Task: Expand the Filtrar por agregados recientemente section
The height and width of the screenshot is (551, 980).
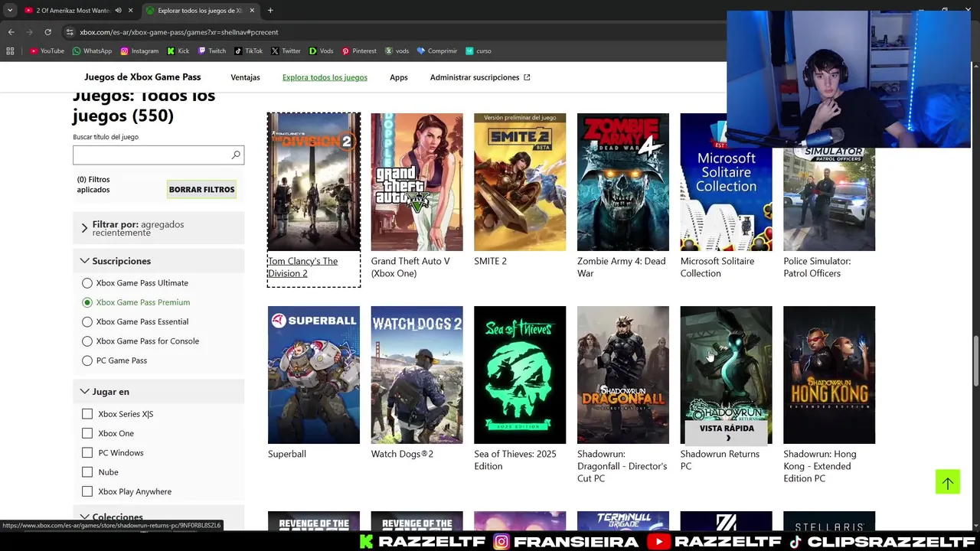Action: [158, 228]
